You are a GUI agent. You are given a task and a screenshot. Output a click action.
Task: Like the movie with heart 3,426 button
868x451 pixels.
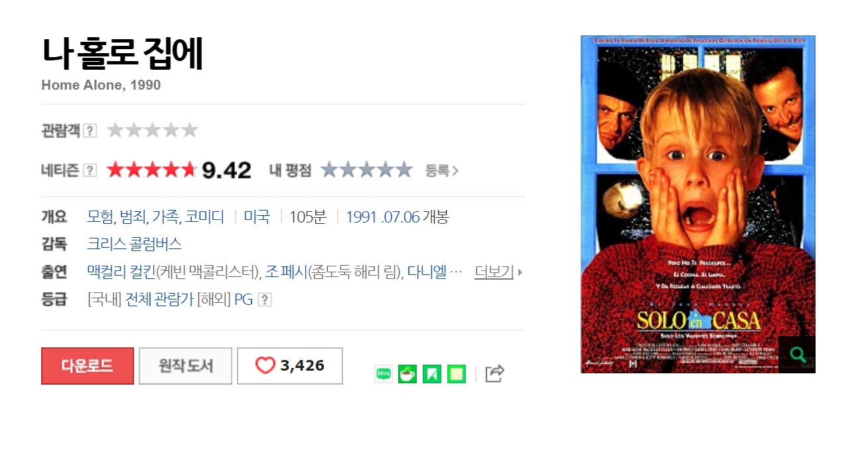coord(290,366)
